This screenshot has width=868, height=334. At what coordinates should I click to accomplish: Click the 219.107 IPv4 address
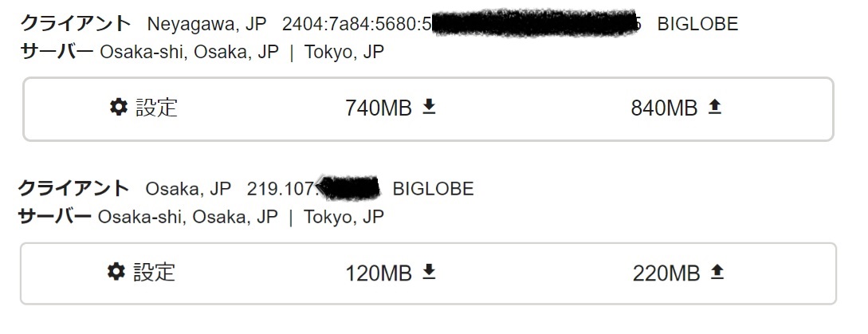pyautogui.click(x=313, y=189)
